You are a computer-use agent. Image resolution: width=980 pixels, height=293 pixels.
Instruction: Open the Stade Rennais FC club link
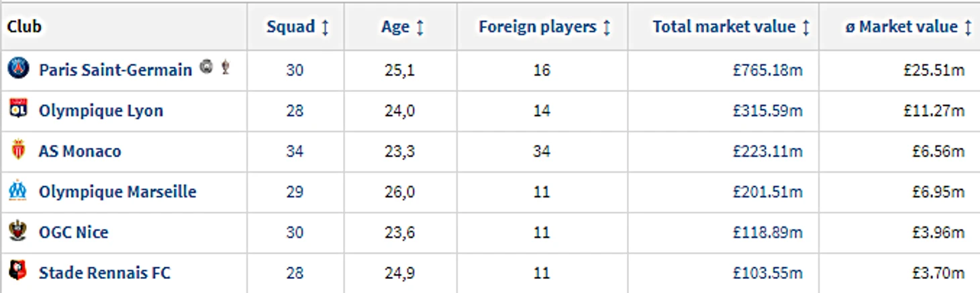[x=105, y=273]
